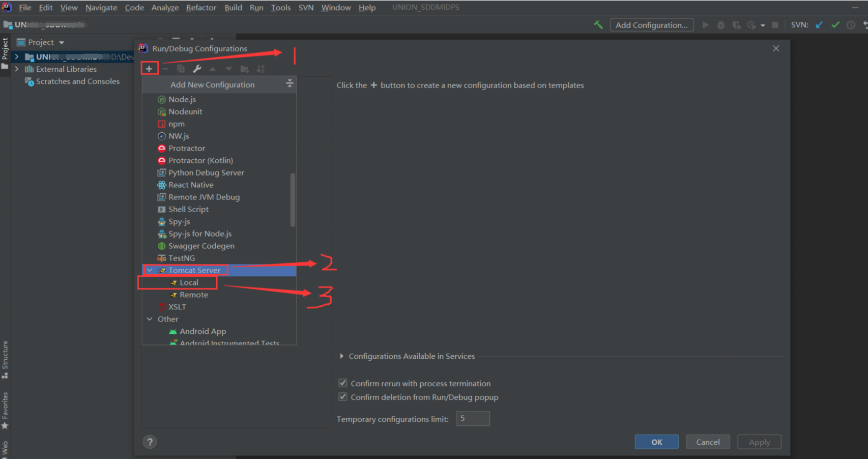Collapse the Other group in configuration list
The height and width of the screenshot is (459, 868).
pyautogui.click(x=150, y=319)
